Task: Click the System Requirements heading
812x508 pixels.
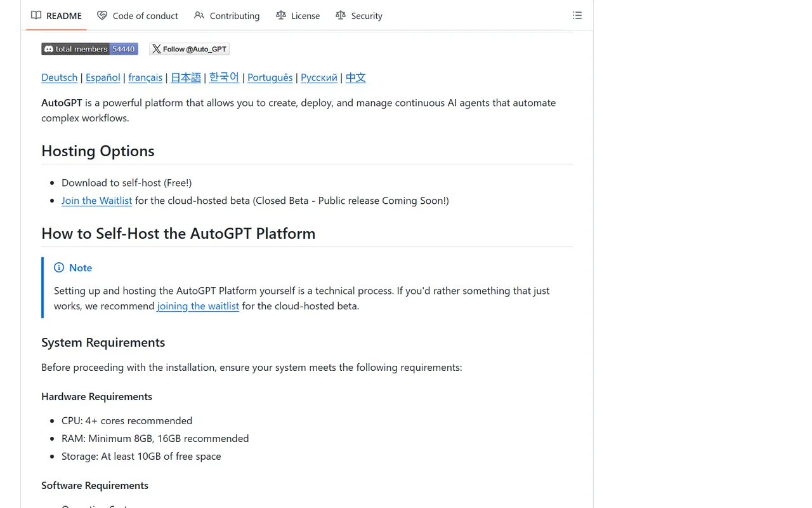Action: pyautogui.click(x=103, y=342)
